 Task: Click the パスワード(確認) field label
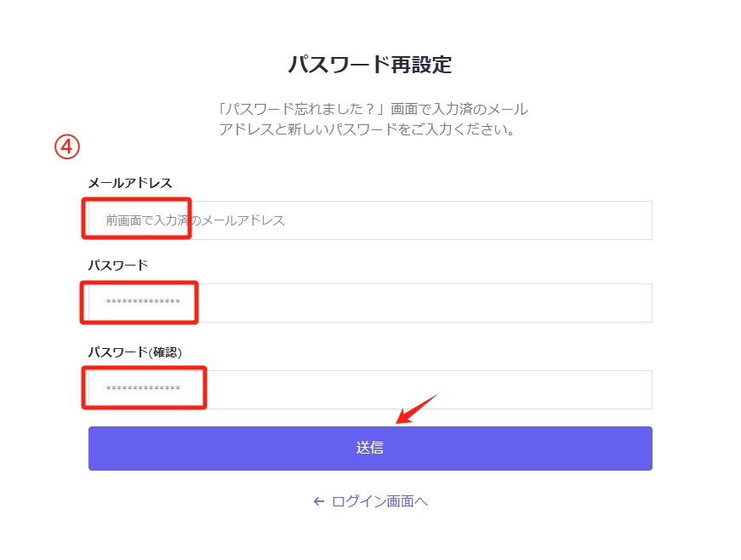coord(135,352)
